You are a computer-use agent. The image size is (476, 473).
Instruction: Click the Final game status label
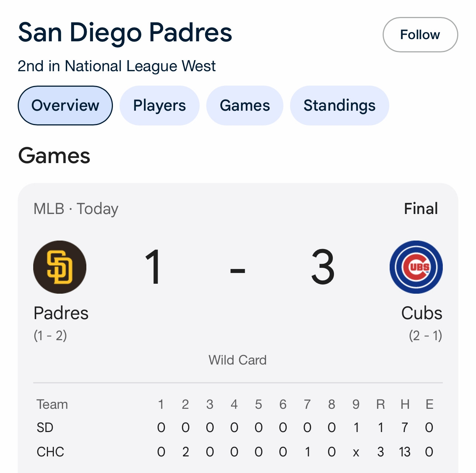click(421, 209)
